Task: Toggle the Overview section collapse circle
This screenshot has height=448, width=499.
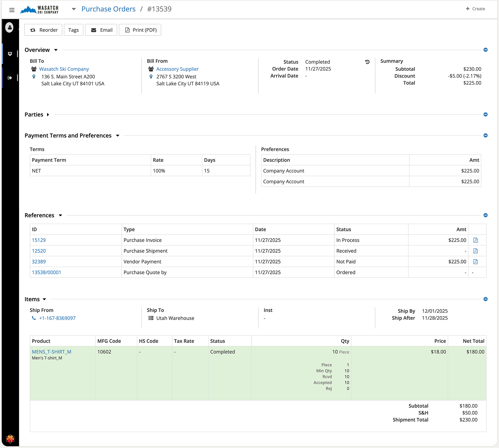Action: point(485,50)
